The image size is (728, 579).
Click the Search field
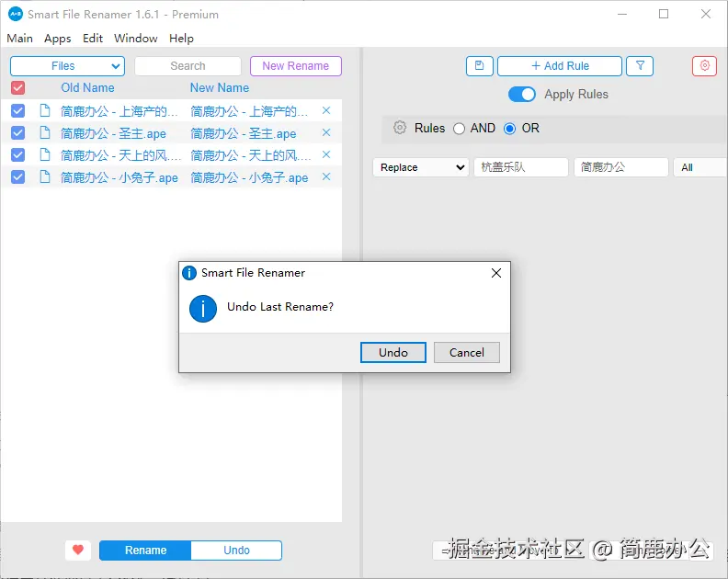188,66
